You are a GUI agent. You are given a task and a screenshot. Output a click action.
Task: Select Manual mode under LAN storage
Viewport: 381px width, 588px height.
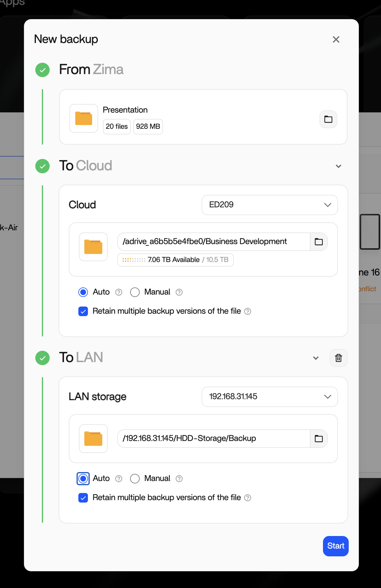click(x=135, y=479)
